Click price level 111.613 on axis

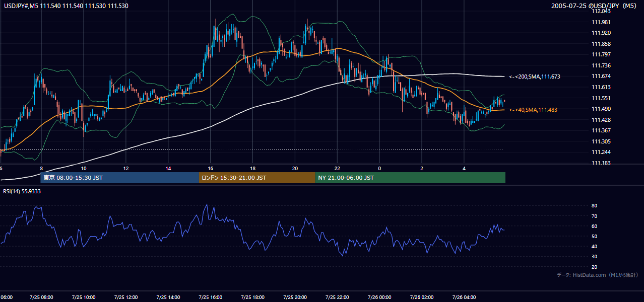[601, 87]
